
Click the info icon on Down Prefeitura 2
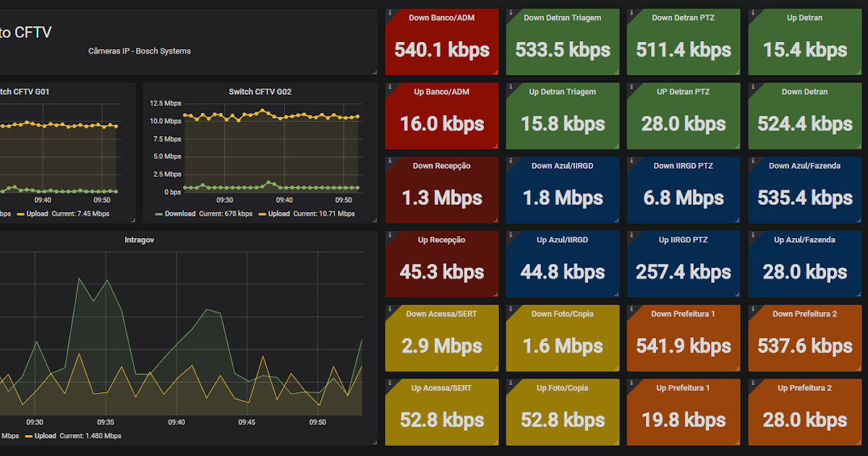752,309
